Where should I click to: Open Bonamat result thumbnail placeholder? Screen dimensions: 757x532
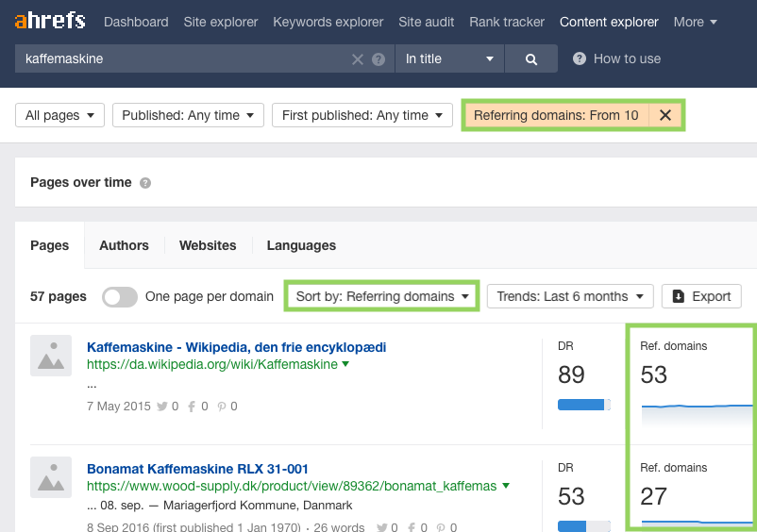click(51, 477)
